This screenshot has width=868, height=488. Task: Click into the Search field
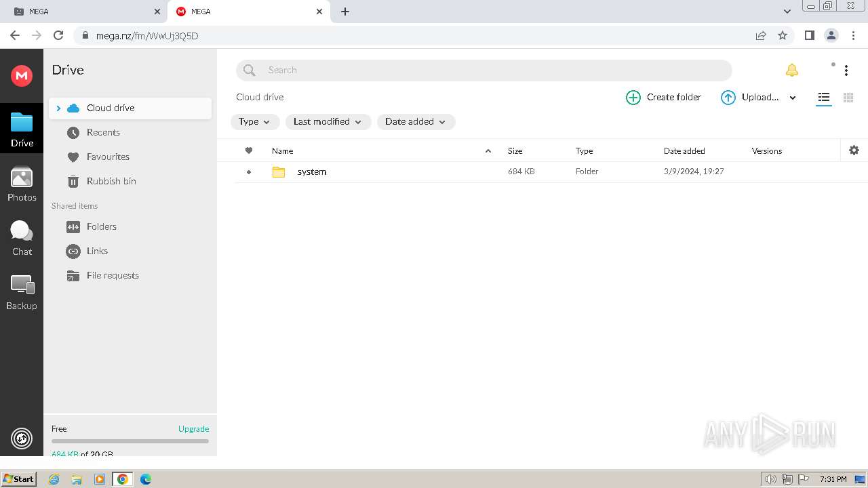[x=484, y=70]
